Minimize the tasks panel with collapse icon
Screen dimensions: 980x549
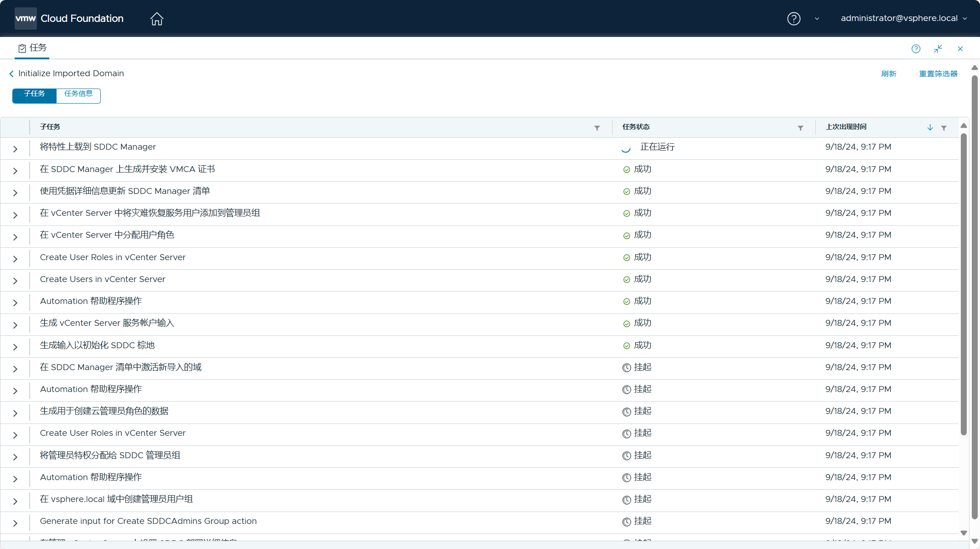(938, 49)
